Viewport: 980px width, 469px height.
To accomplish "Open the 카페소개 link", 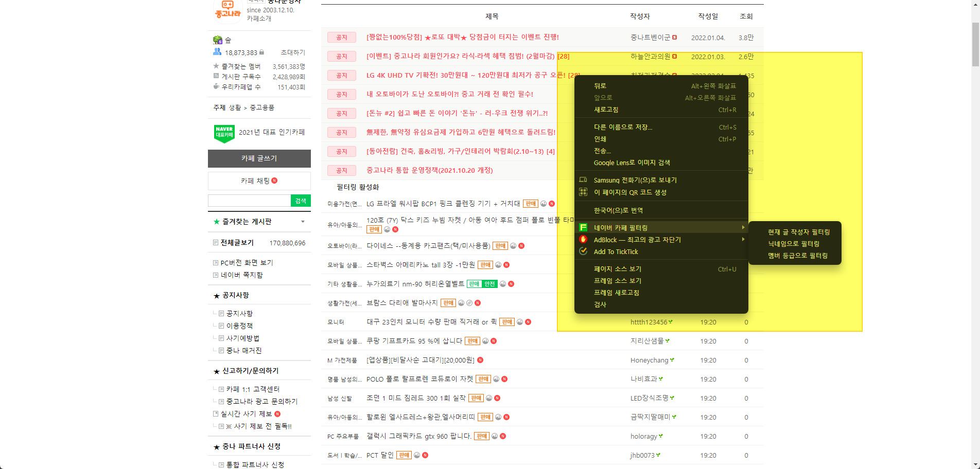I will pyautogui.click(x=259, y=19).
